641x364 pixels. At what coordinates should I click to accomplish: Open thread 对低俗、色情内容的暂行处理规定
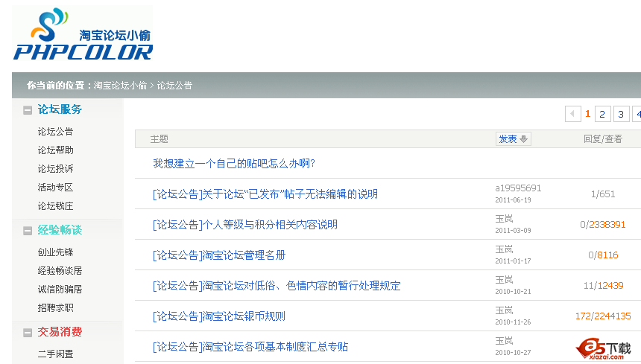(x=277, y=286)
